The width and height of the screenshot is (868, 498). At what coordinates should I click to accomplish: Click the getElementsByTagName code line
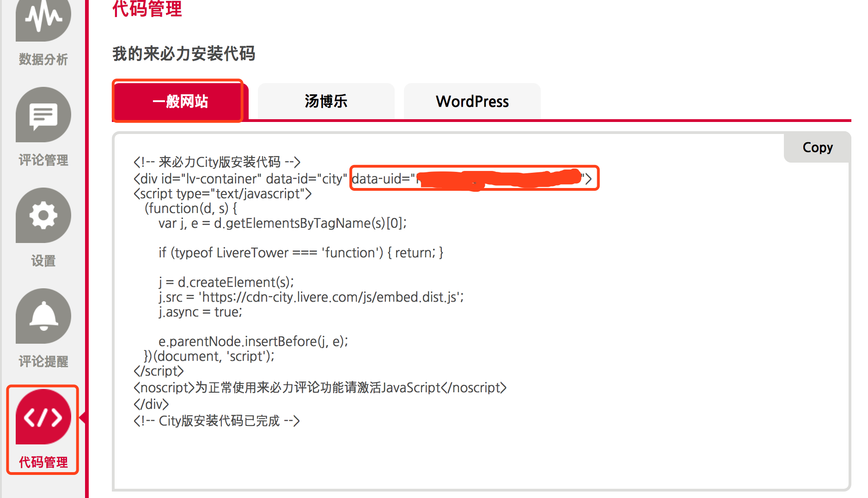[x=282, y=223]
